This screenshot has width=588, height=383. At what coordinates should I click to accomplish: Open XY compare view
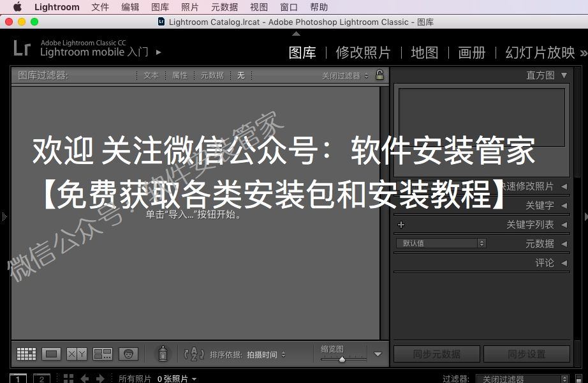pyautogui.click(x=77, y=354)
